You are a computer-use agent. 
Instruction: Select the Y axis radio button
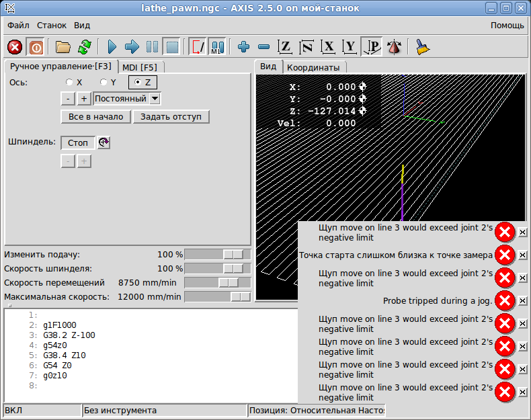pyautogui.click(x=104, y=82)
